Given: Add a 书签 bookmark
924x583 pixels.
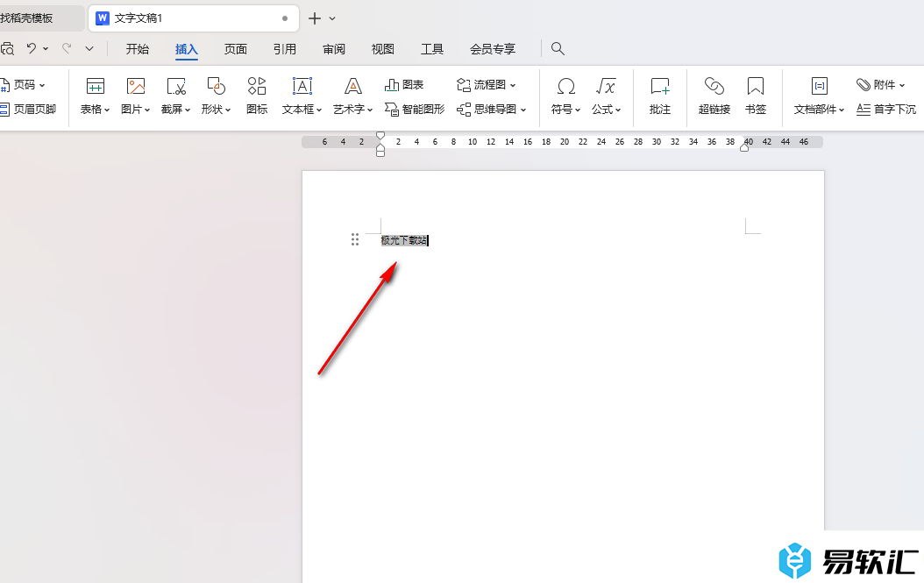Looking at the screenshot, I should (756, 96).
